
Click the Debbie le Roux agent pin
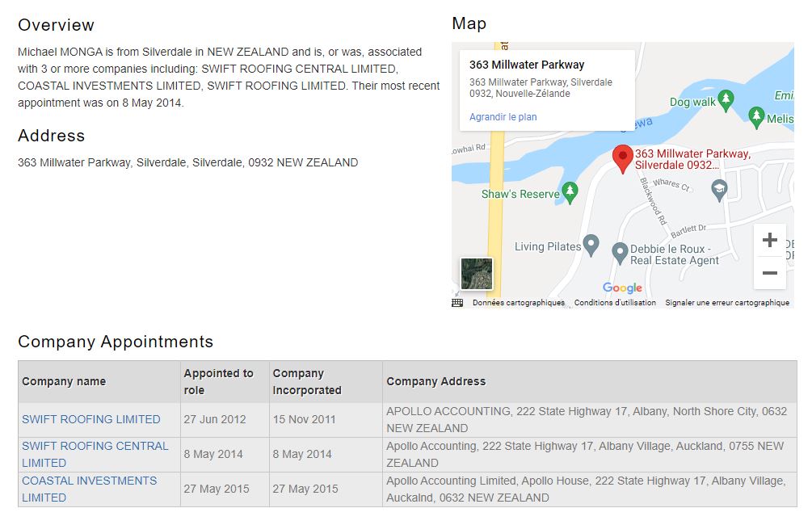click(x=620, y=254)
